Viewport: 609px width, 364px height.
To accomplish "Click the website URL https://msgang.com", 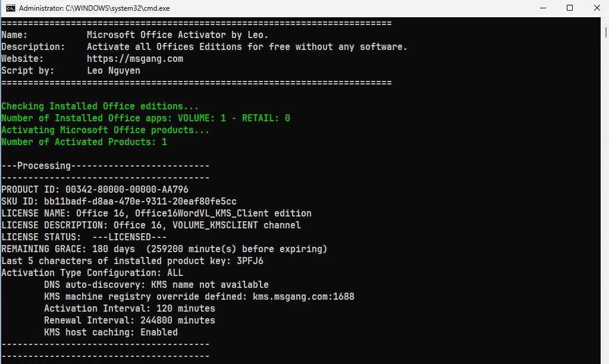I will [135, 59].
